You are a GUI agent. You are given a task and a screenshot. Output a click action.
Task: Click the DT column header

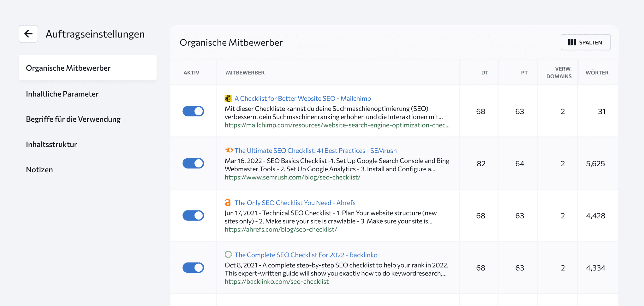pyautogui.click(x=485, y=72)
